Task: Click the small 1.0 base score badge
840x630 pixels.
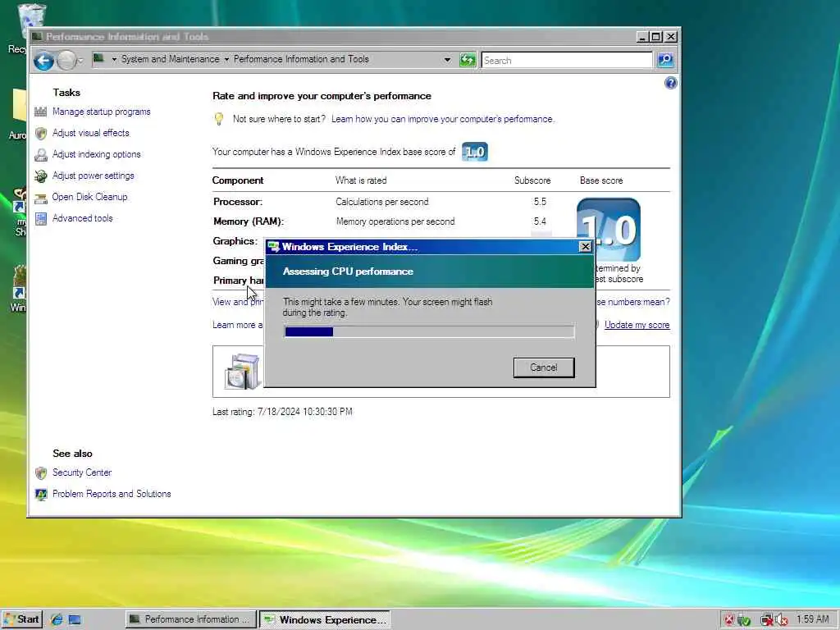Action: pos(475,152)
